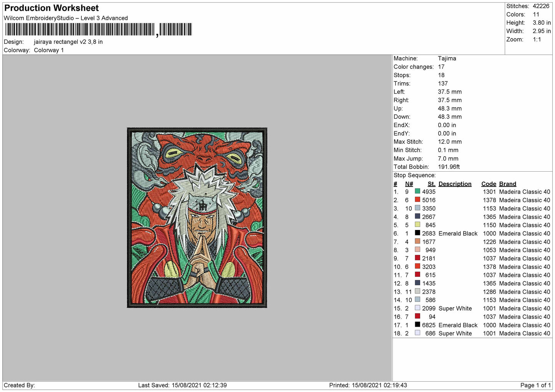The height and width of the screenshot is (392, 555).
Task: Select thread code 1226
Action: 490,242
